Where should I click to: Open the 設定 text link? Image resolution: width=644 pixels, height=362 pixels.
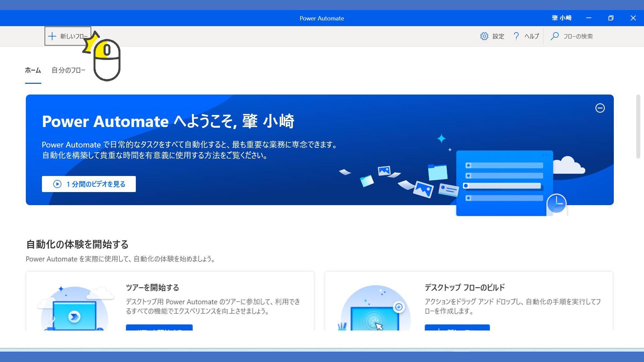coord(498,36)
